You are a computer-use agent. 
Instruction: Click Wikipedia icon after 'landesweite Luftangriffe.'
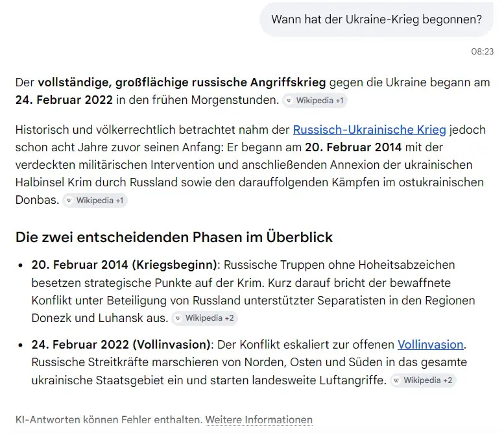coord(396,380)
